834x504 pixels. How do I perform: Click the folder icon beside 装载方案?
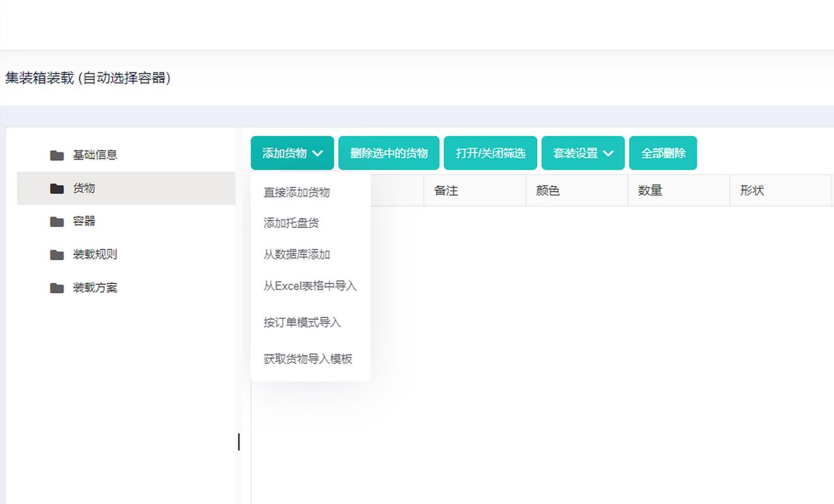point(57,288)
